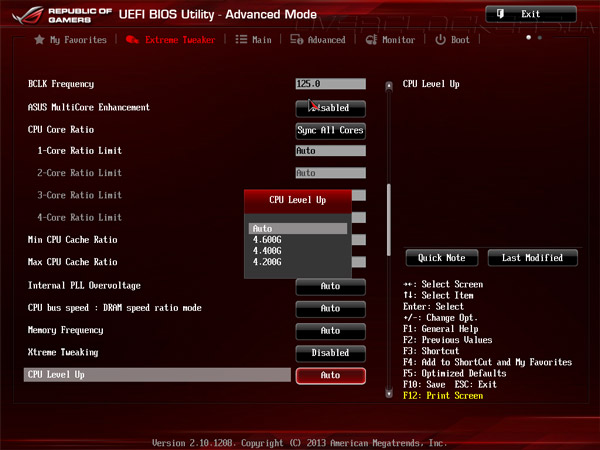The height and width of the screenshot is (450, 600).
Task: Open Internal PLL Overvoltage dropdown
Action: click(331, 286)
